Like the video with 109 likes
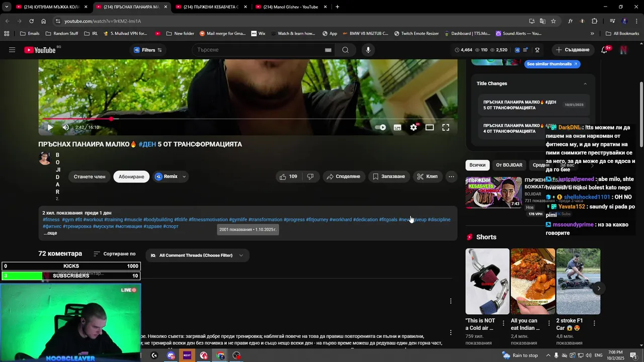The height and width of the screenshot is (362, 644). 288,176
